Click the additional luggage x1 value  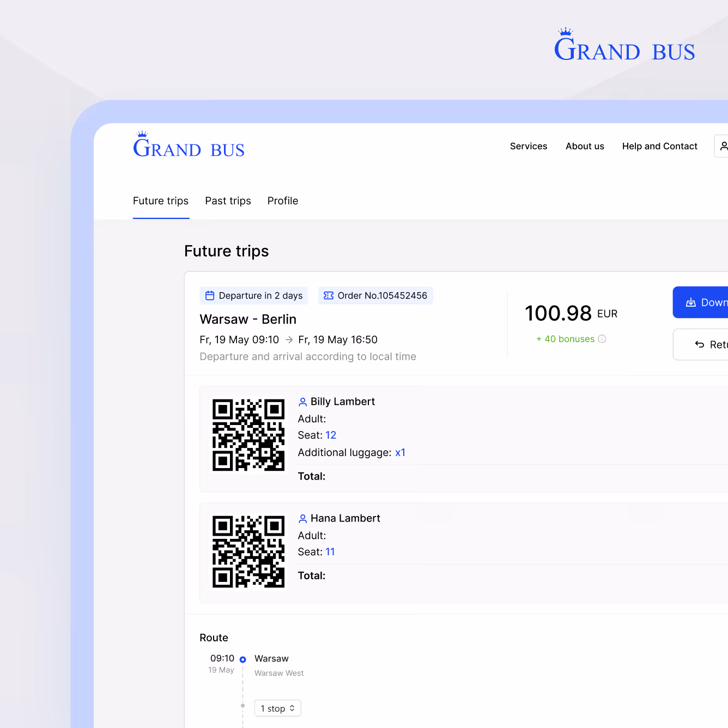coord(401,453)
